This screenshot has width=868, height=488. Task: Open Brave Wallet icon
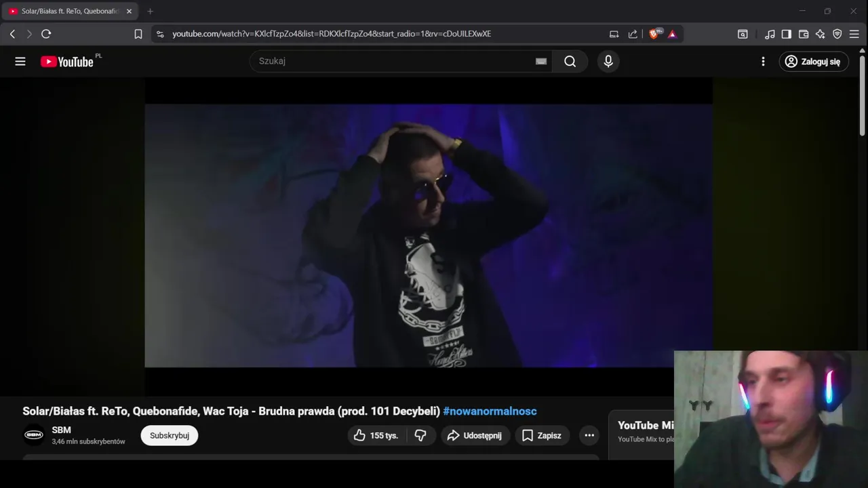pyautogui.click(x=804, y=34)
